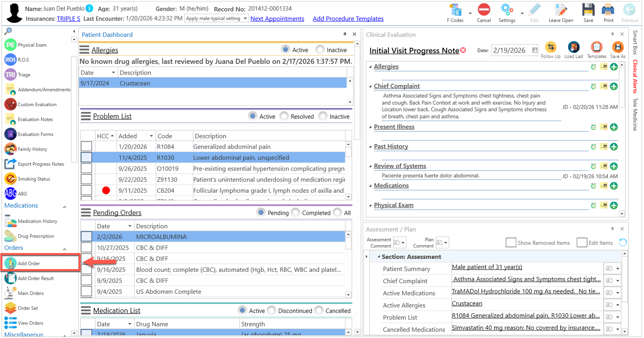Collapse the Section: Assessment group
Viewport: 644px width, 338px height.
click(379, 257)
